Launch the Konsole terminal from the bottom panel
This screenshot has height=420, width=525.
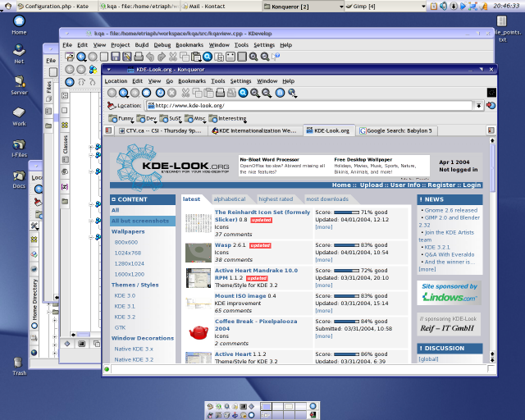244,406
